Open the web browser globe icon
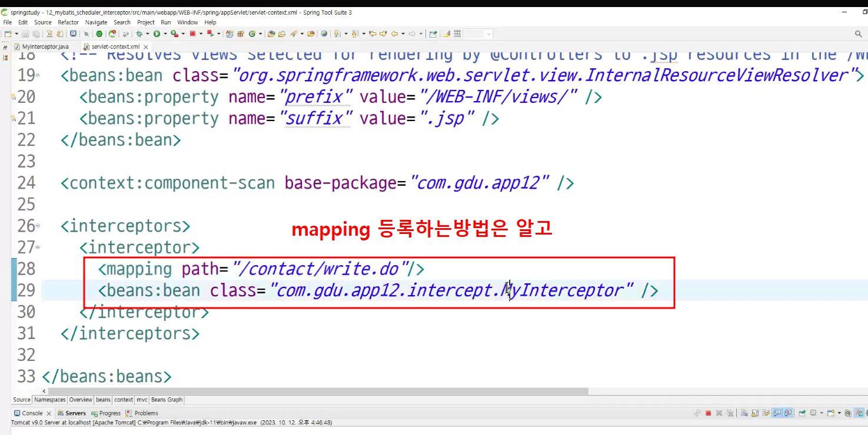This screenshot has height=435, width=868. coord(324,34)
